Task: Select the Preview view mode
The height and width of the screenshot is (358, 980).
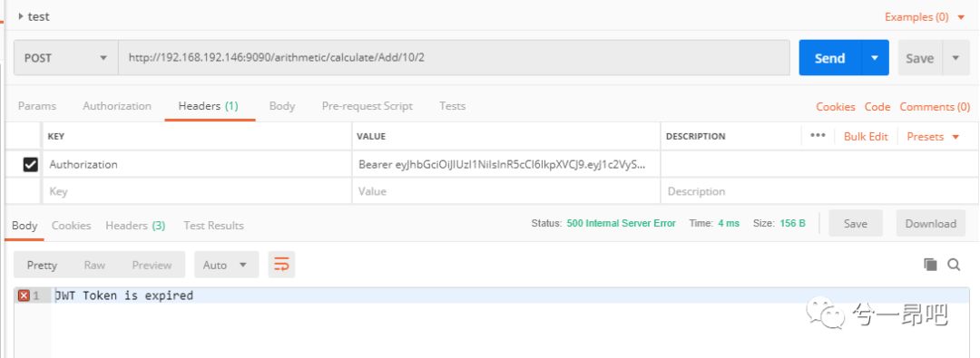Action: [152, 265]
